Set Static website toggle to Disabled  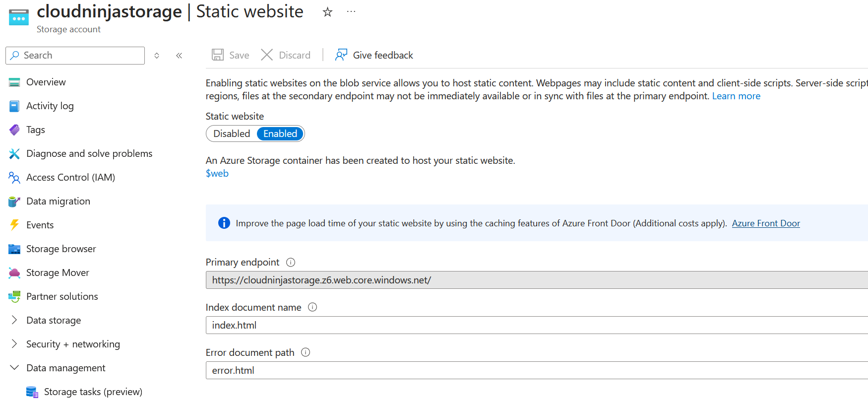pos(232,134)
